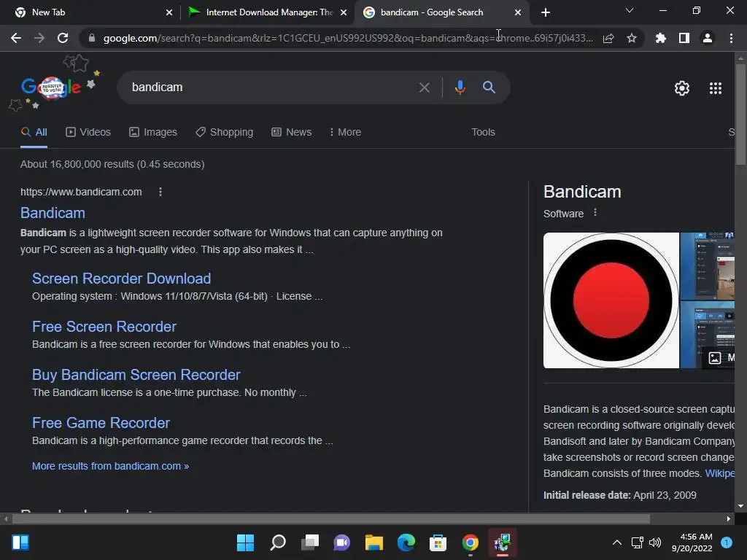Click into the bandicam search field
Image resolution: width=747 pixels, height=560 pixels.
(x=271, y=87)
